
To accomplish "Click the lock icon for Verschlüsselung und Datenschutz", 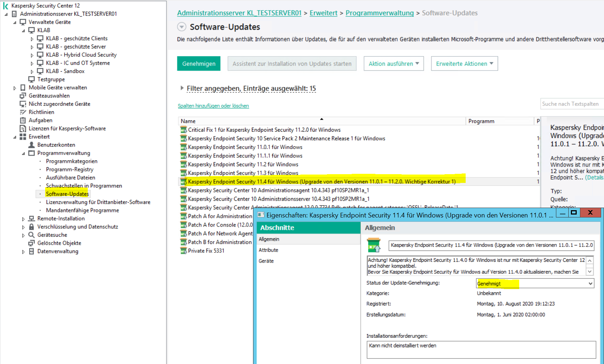I will pyautogui.click(x=32, y=227).
